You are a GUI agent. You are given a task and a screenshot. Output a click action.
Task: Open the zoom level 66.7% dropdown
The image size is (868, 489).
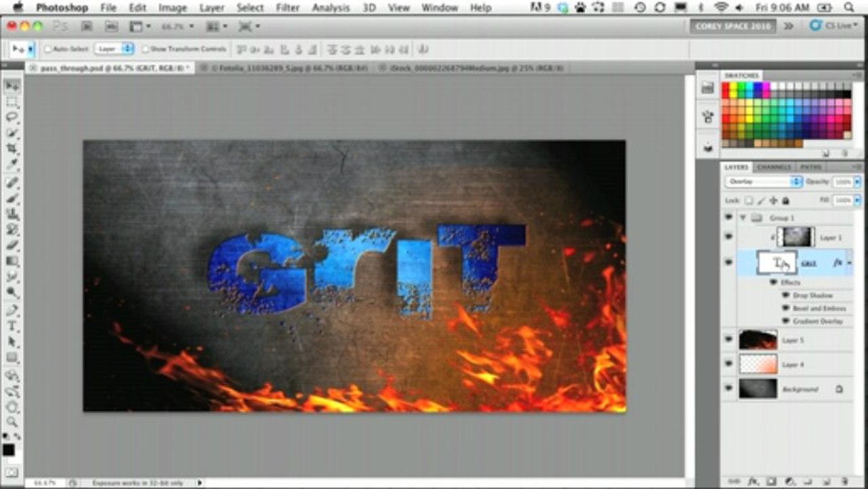tap(178, 26)
